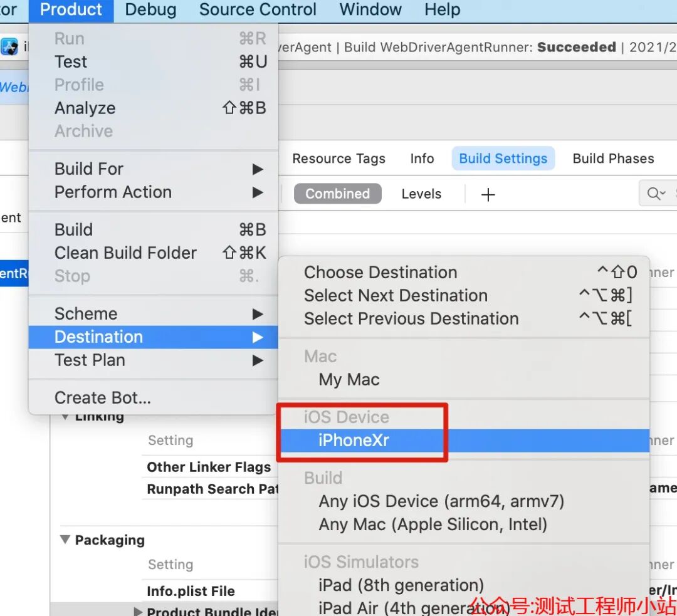Open the Build For submenu
677x616 pixels.
[x=154, y=169]
